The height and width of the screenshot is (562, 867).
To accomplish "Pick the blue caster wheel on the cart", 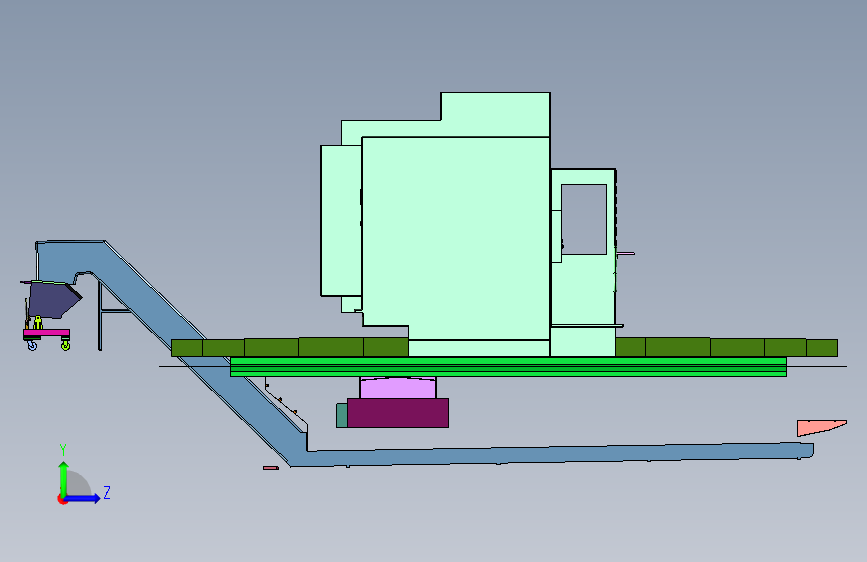I will pos(32,346).
